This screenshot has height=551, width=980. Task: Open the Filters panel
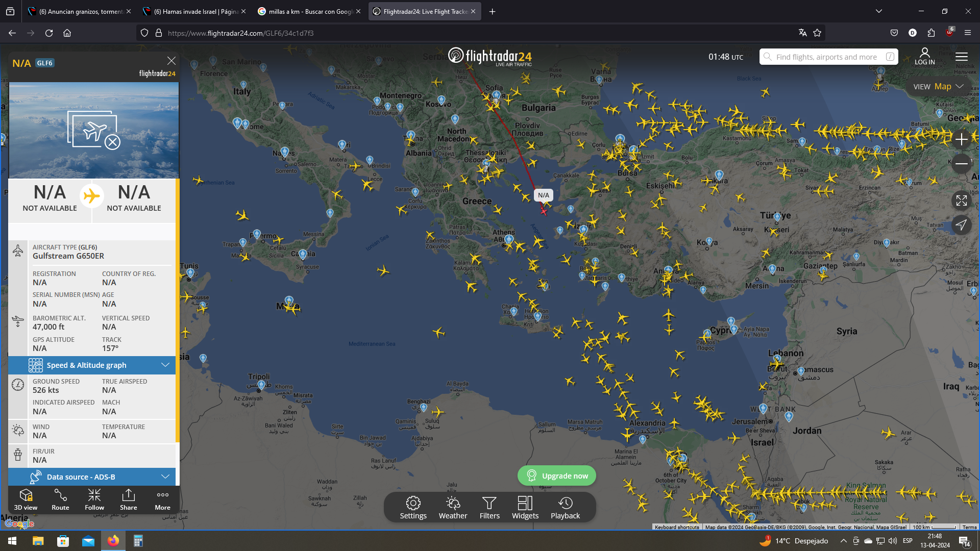coord(489,508)
